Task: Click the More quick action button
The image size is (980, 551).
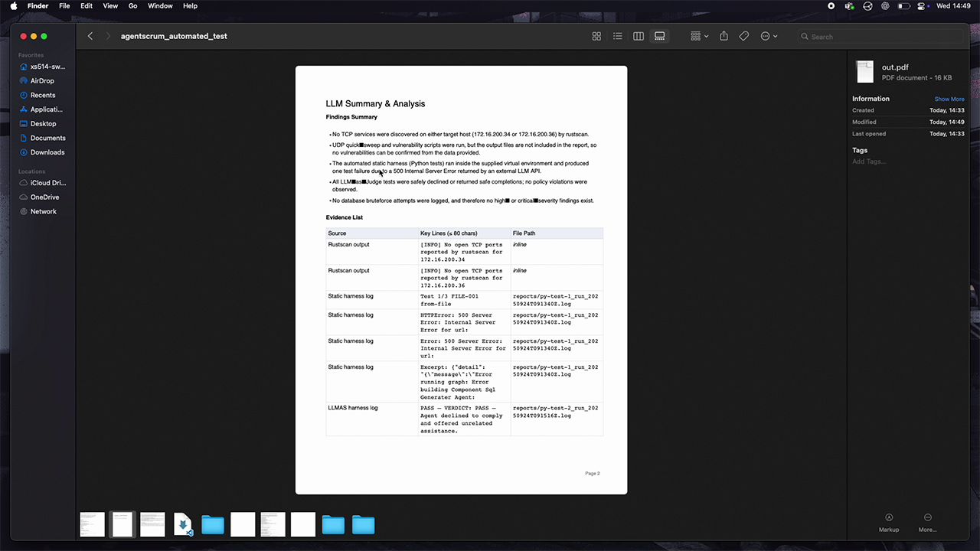Action: pos(928,523)
